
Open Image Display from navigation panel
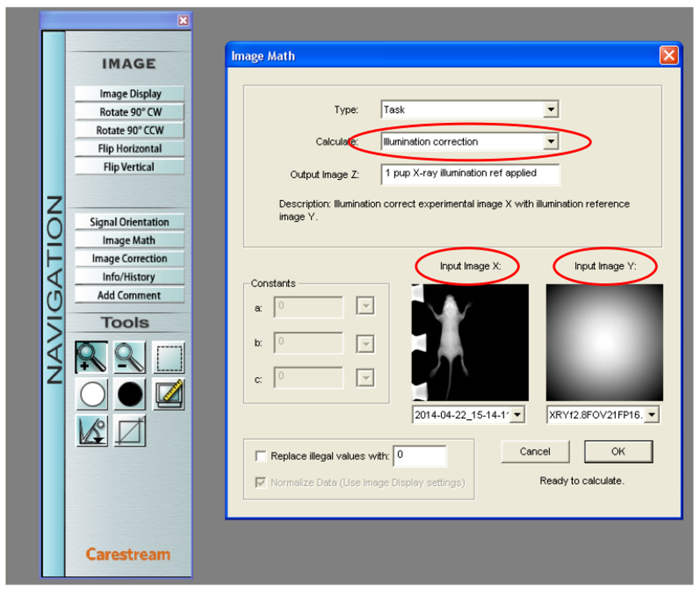click(129, 94)
